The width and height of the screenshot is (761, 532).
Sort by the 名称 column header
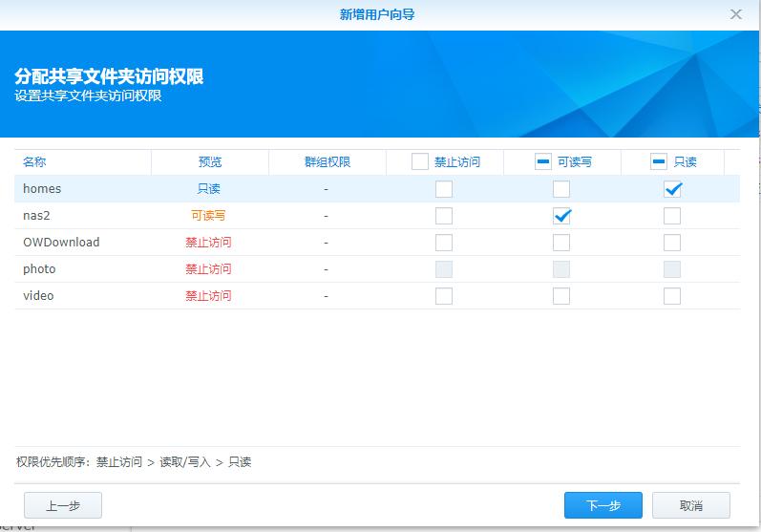[82, 161]
